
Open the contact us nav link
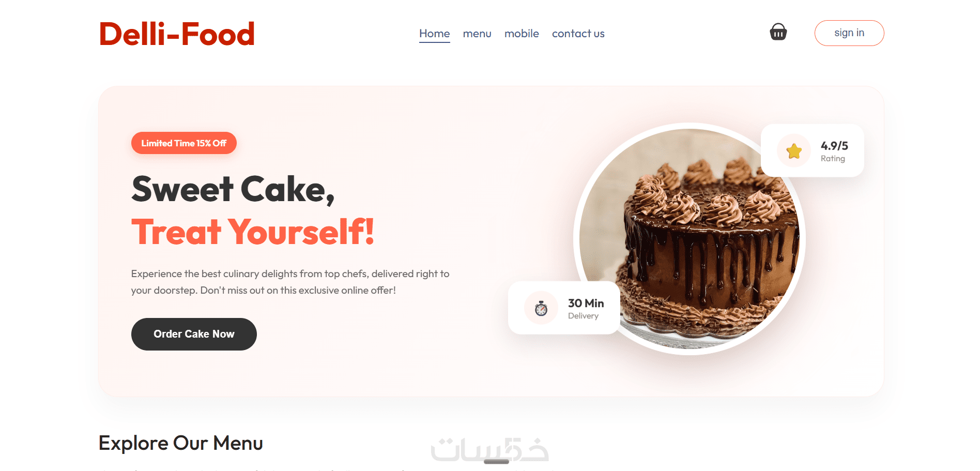tap(578, 34)
